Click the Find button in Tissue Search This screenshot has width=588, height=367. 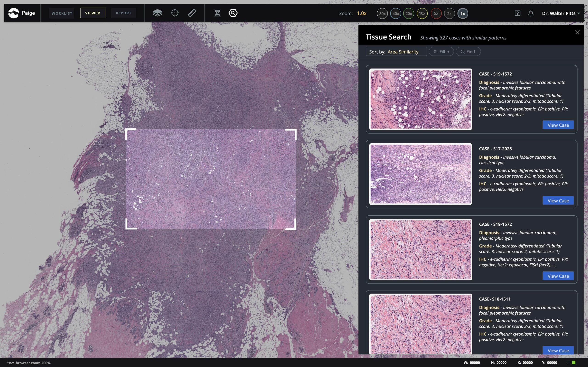[467, 51]
